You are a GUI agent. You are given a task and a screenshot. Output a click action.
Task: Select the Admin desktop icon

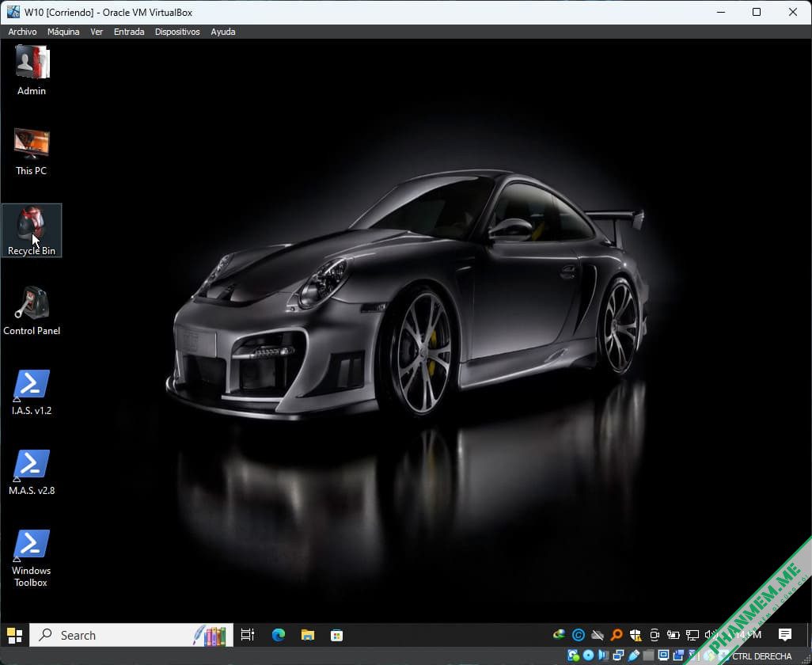32,70
